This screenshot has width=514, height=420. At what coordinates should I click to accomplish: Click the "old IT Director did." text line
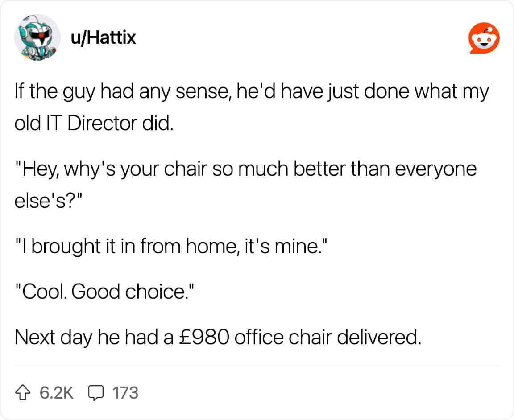(x=94, y=123)
